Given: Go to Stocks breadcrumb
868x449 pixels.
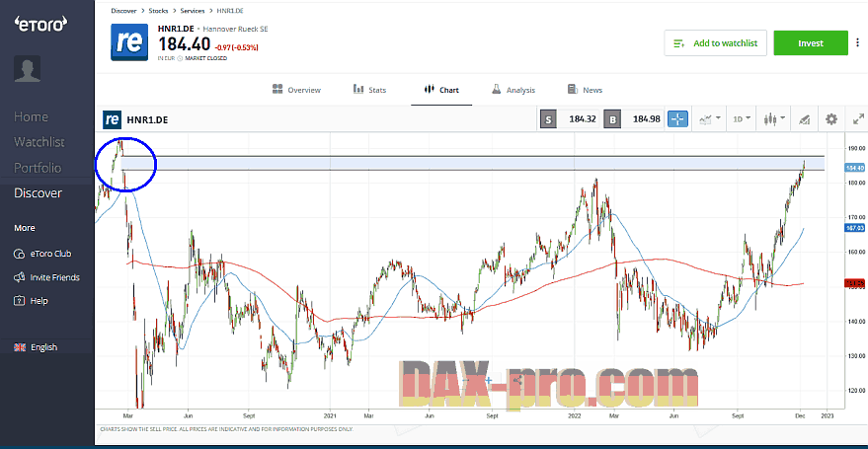Looking at the screenshot, I should coord(158,11).
